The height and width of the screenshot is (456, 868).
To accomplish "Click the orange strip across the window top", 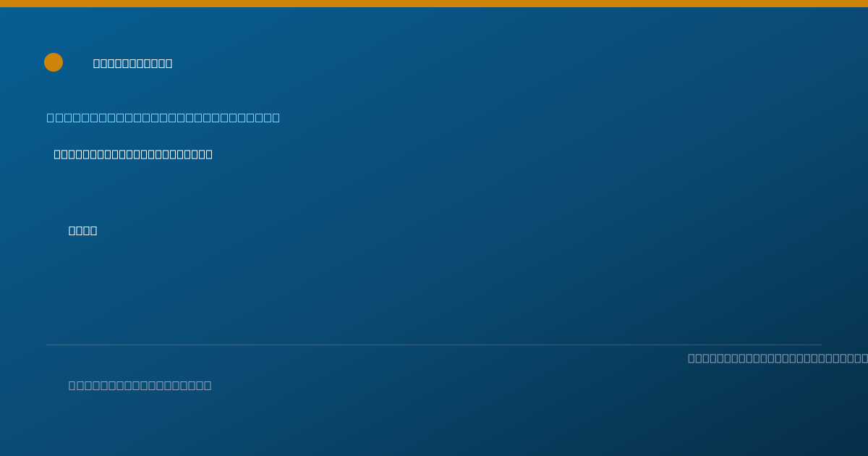I will point(434,4).
